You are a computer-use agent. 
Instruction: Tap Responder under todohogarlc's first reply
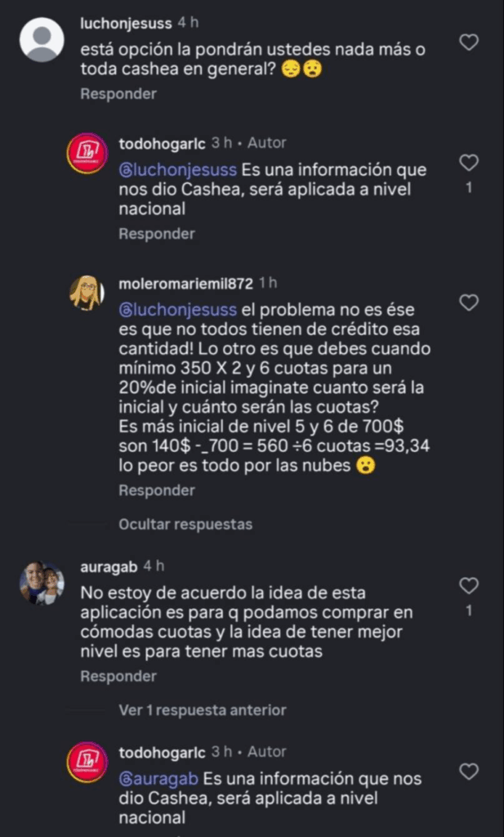[156, 234]
